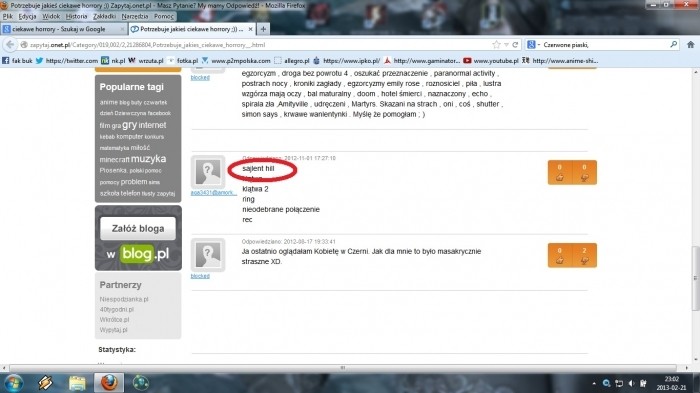Click the horizontal scrollbar at the bottom

(343, 368)
